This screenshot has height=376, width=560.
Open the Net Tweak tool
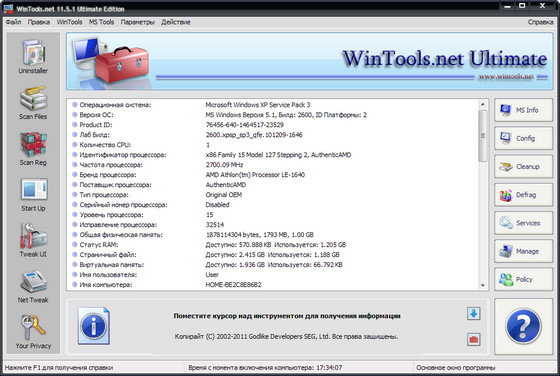pyautogui.click(x=33, y=286)
